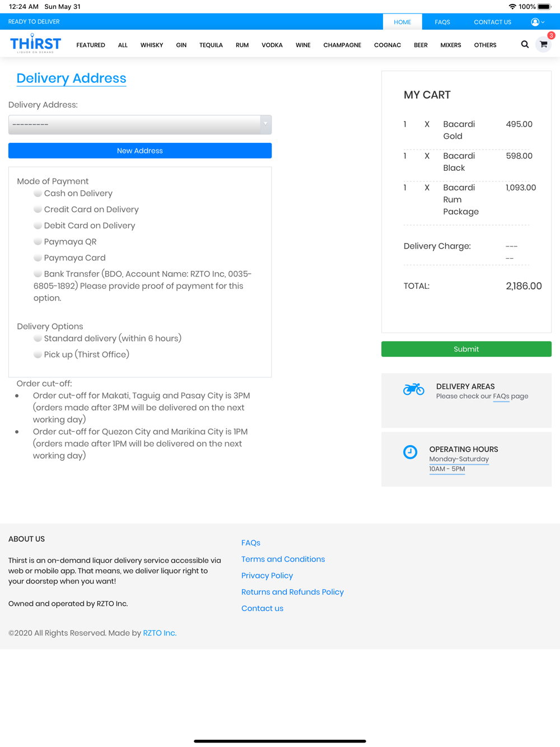This screenshot has height=747, width=560.
Task: Submit the order
Action: tap(466, 349)
